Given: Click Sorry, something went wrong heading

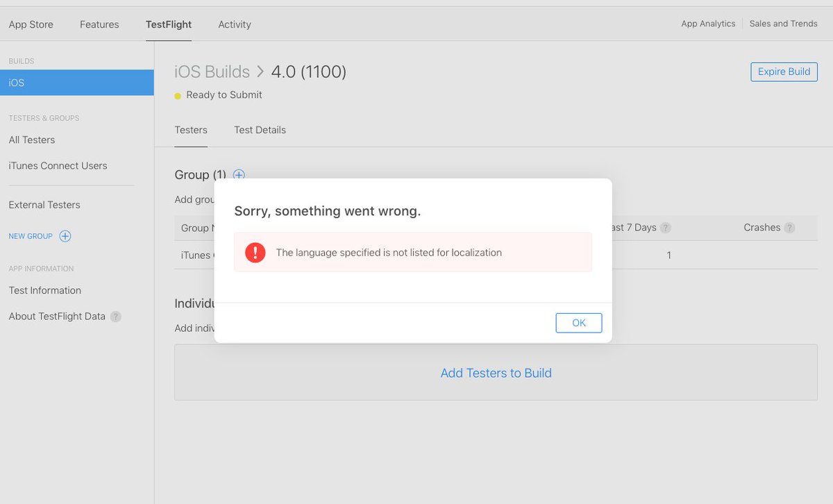Looking at the screenshot, I should click(x=328, y=211).
